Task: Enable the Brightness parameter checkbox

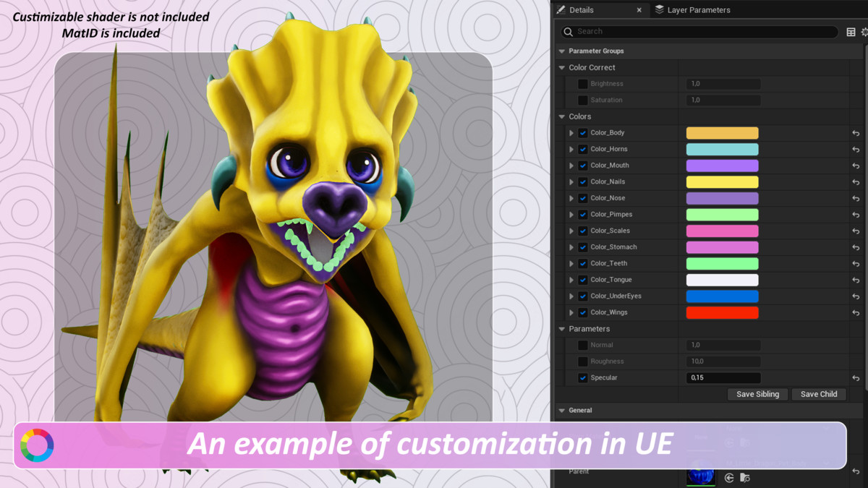Action: pyautogui.click(x=582, y=84)
